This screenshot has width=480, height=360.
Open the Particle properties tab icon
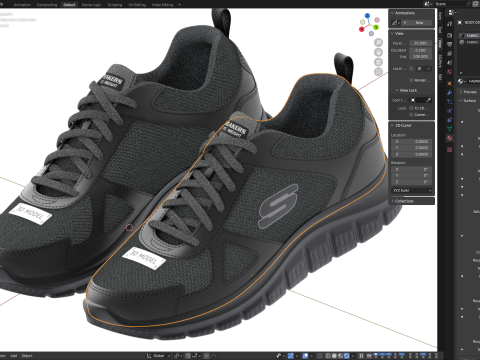(x=450, y=102)
